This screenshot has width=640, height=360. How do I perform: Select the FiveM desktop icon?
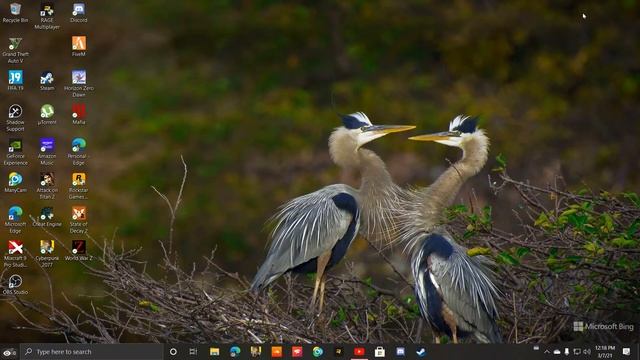pos(79,46)
